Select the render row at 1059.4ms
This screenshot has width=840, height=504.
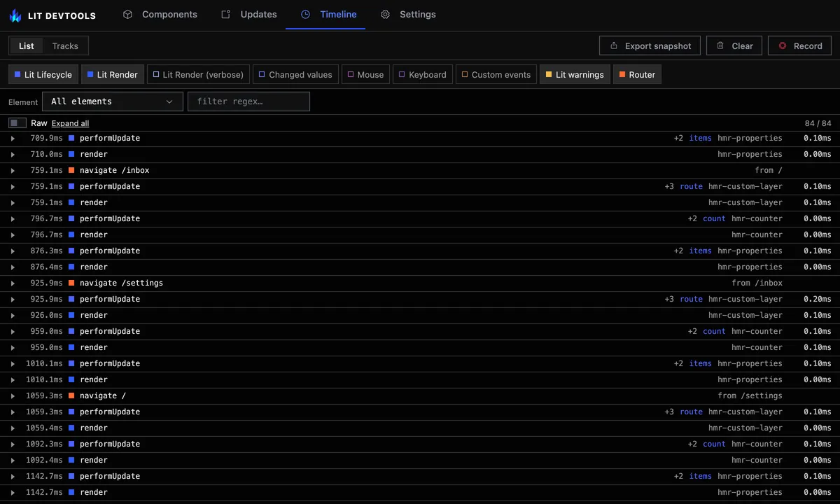point(420,428)
